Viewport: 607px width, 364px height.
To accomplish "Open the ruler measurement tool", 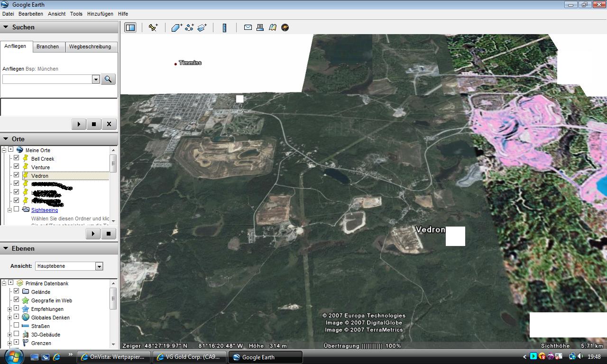I will [224, 27].
